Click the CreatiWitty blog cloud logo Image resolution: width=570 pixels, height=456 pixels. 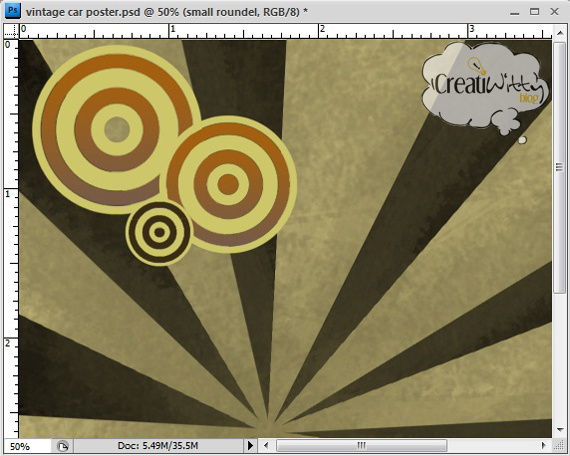pyautogui.click(x=485, y=87)
